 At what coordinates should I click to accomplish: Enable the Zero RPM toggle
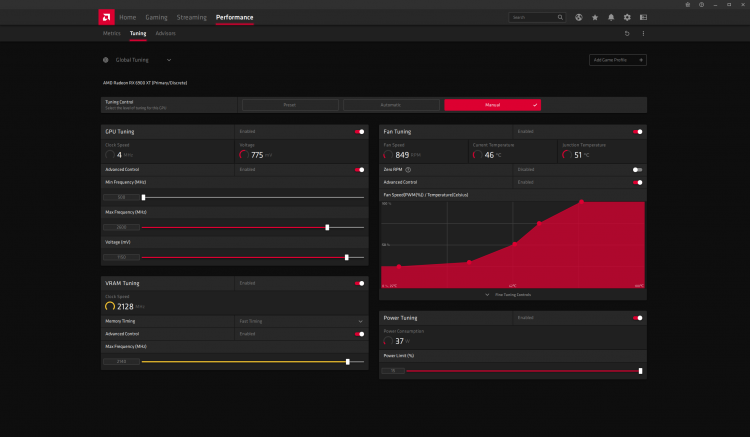[637, 170]
